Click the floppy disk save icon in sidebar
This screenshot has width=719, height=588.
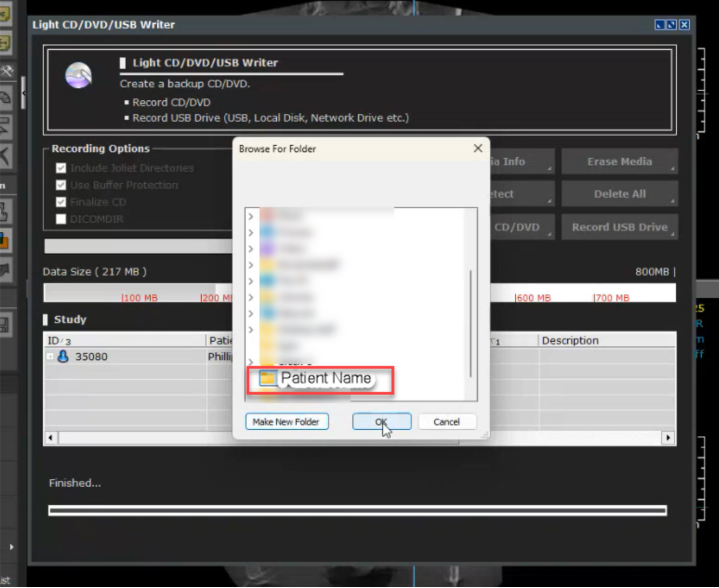click(x=4, y=325)
